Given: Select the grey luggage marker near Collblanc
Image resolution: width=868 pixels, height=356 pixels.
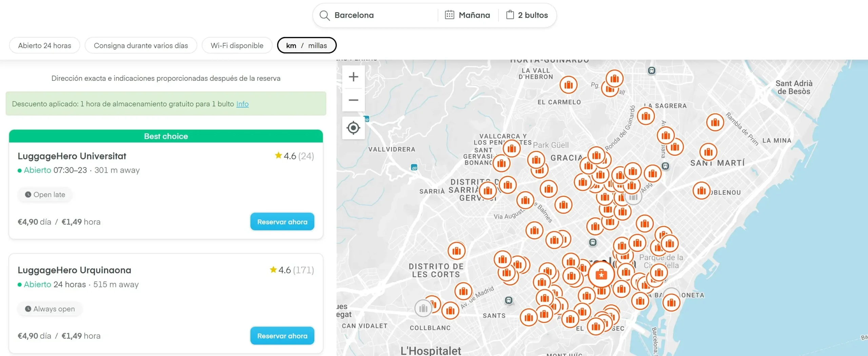Looking at the screenshot, I should pos(423,308).
